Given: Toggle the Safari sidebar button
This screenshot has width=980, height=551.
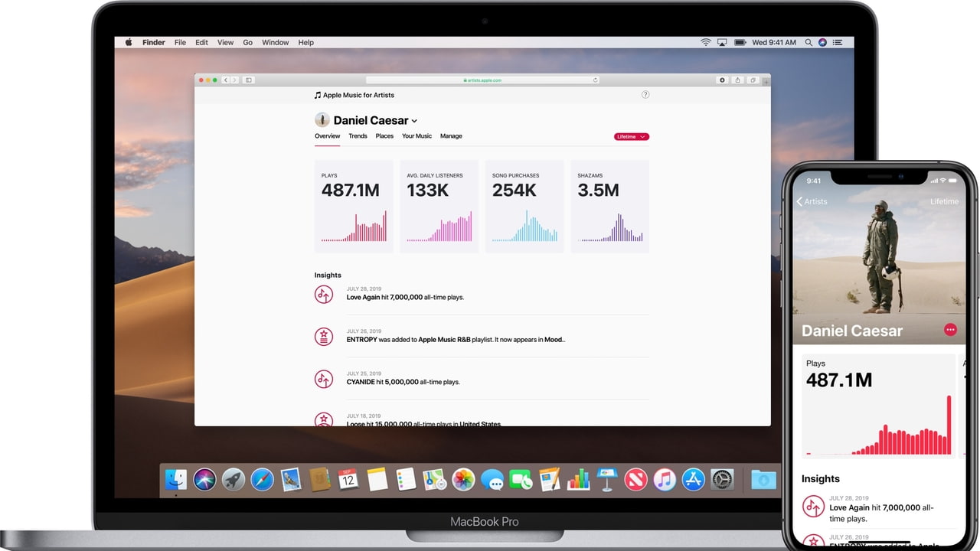Looking at the screenshot, I should [x=249, y=80].
